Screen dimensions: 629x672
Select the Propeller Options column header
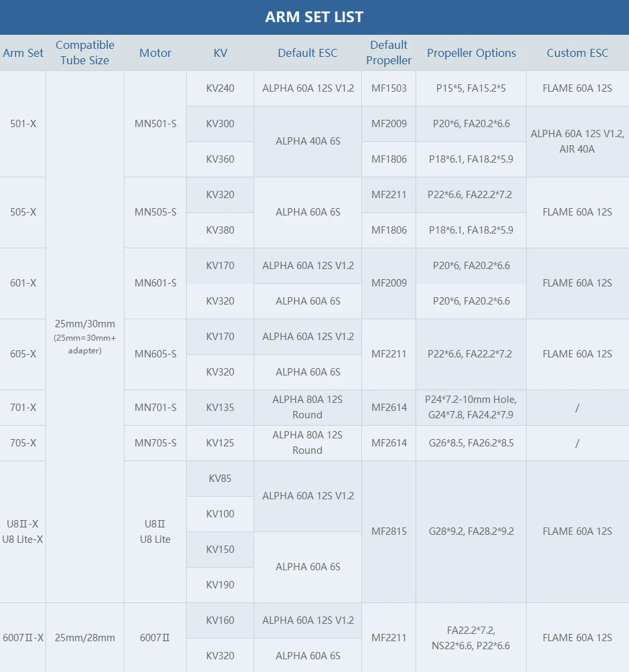point(471,53)
